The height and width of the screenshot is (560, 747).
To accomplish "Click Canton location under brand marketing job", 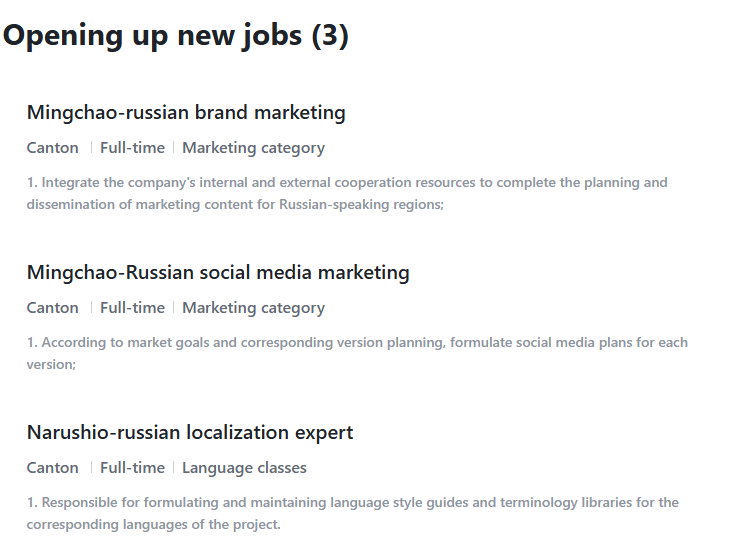I will pyautogui.click(x=52, y=148).
